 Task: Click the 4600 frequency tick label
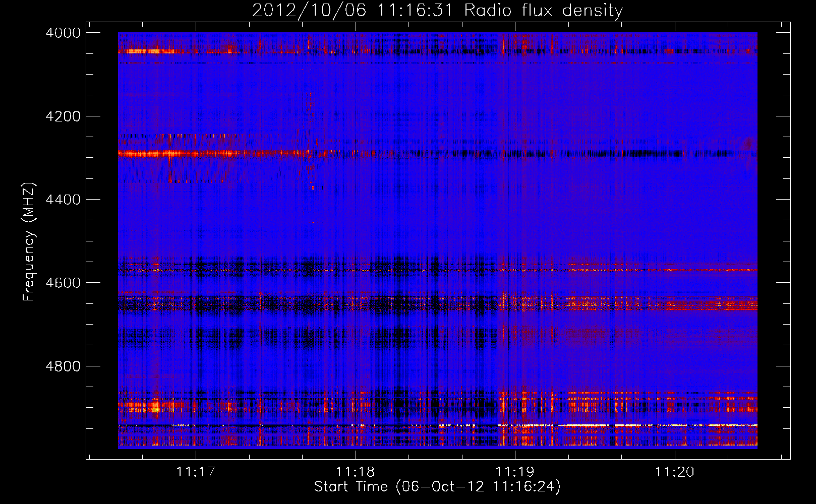[x=63, y=283]
